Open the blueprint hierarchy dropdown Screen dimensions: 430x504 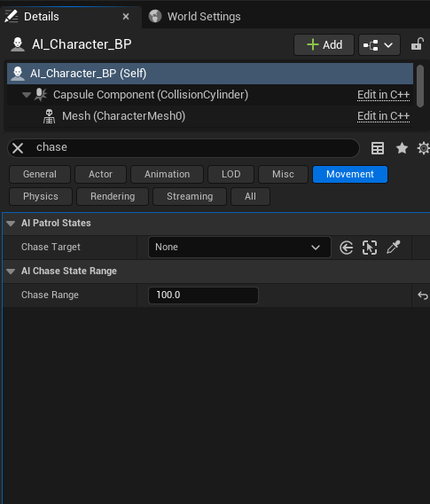[x=379, y=45]
